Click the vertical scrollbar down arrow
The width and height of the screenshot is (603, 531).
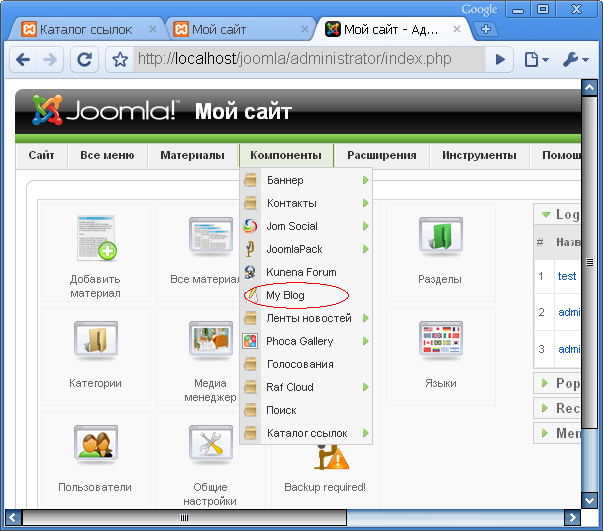590,500
